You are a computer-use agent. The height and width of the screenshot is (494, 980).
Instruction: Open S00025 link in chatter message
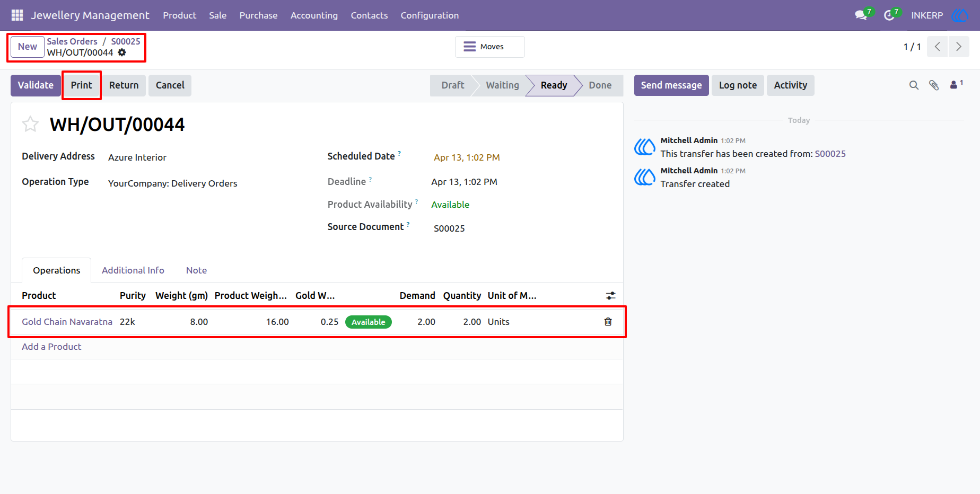point(830,154)
